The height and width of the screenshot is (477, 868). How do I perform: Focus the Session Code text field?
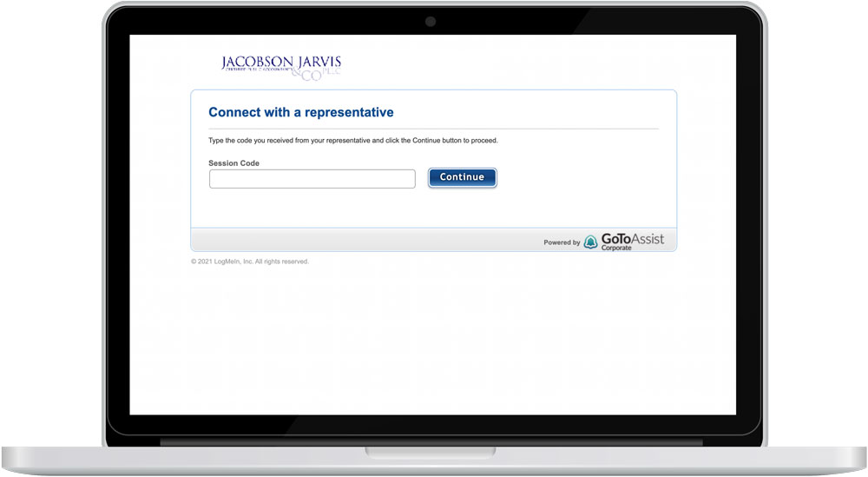point(312,178)
